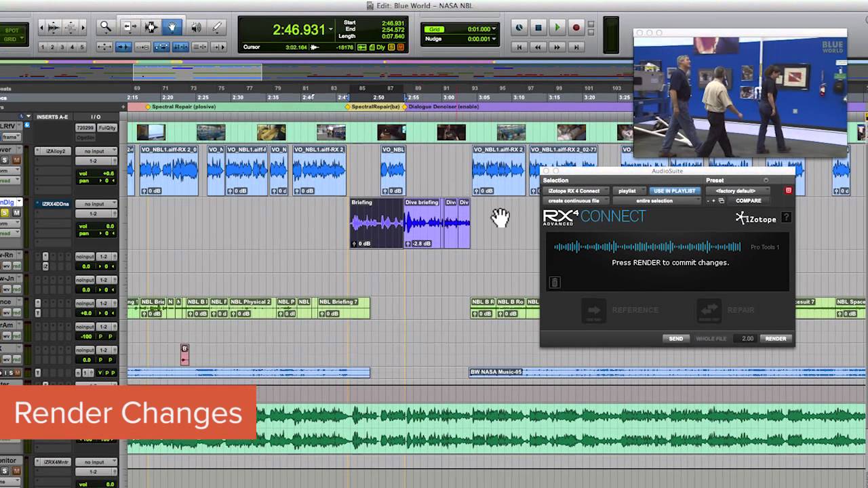Click the iZAlloy2 insert slot
This screenshot has width=868, height=488.
click(x=54, y=151)
